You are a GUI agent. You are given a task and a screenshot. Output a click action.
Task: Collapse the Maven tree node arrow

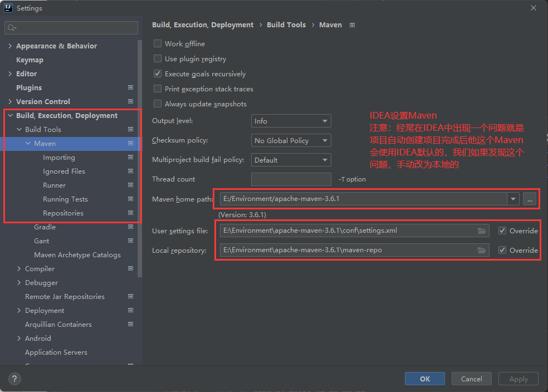pos(28,144)
